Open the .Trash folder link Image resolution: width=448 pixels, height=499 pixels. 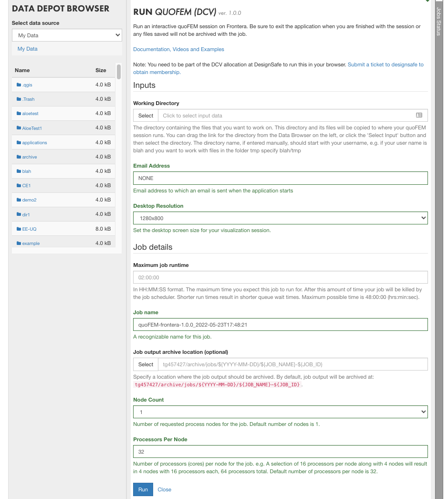click(x=28, y=99)
